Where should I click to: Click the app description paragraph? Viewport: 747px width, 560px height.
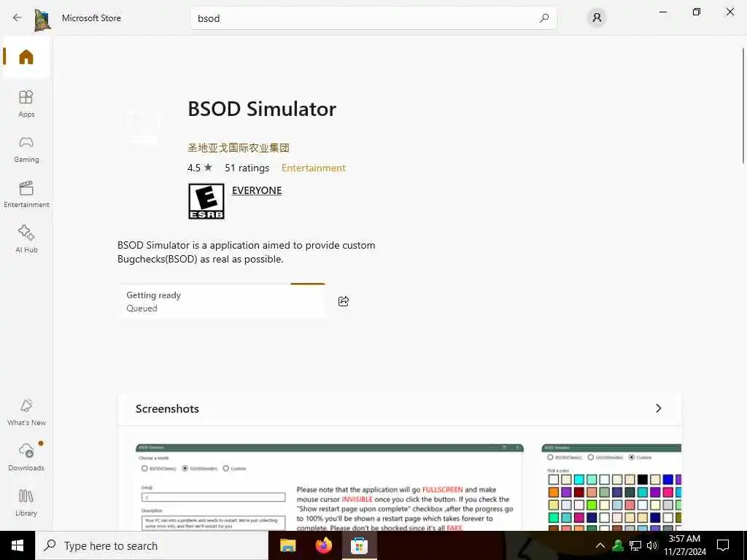pyautogui.click(x=247, y=252)
